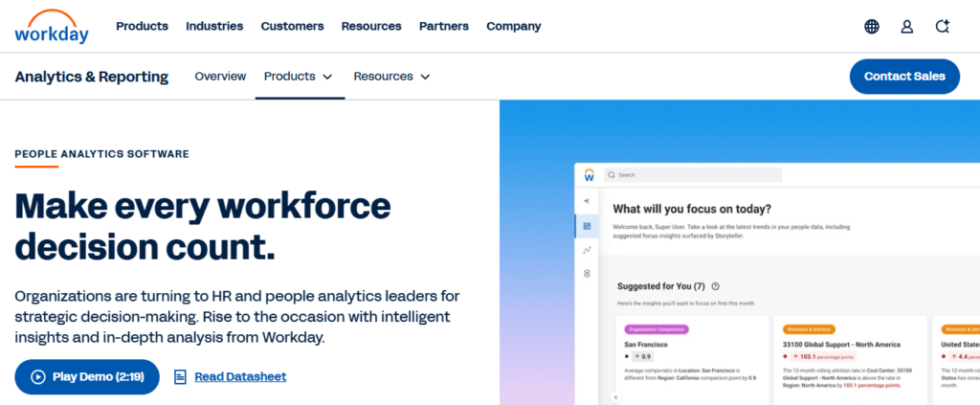Viewport: 980px width, 405px height.
Task: Open the Read Datasheet link
Action: (x=240, y=377)
